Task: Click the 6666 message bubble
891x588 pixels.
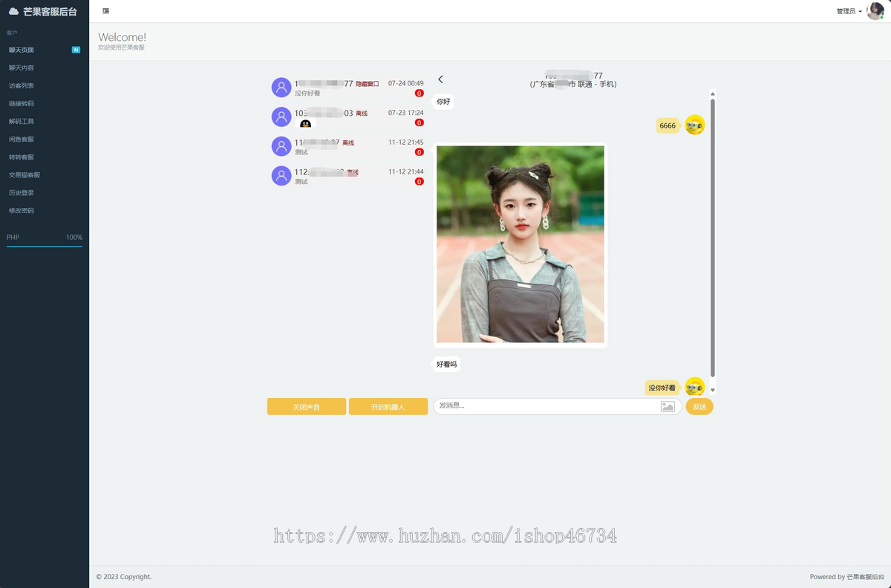Action: point(668,125)
